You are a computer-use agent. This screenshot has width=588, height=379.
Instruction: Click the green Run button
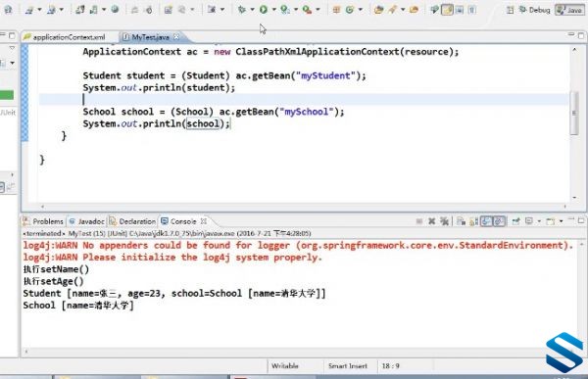coord(264,10)
